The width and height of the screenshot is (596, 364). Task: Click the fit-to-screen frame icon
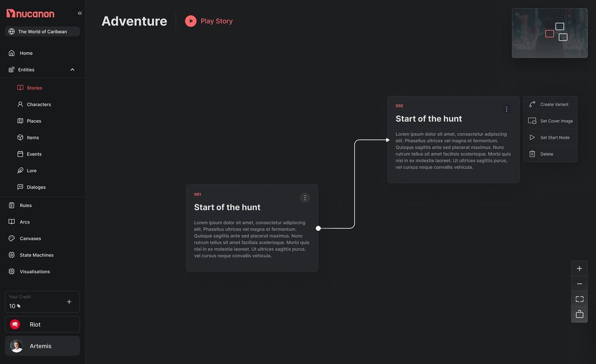(579, 299)
